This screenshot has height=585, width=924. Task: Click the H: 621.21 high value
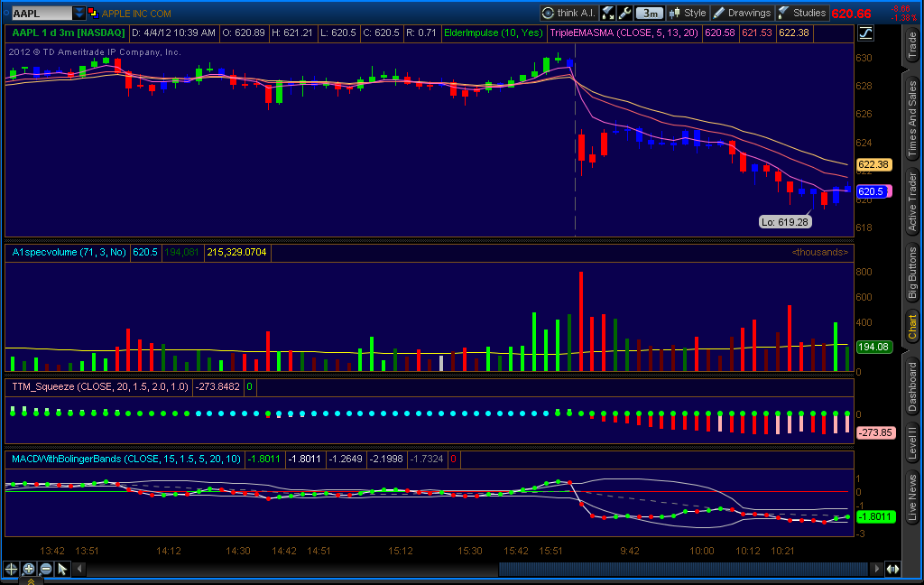pyautogui.click(x=292, y=33)
